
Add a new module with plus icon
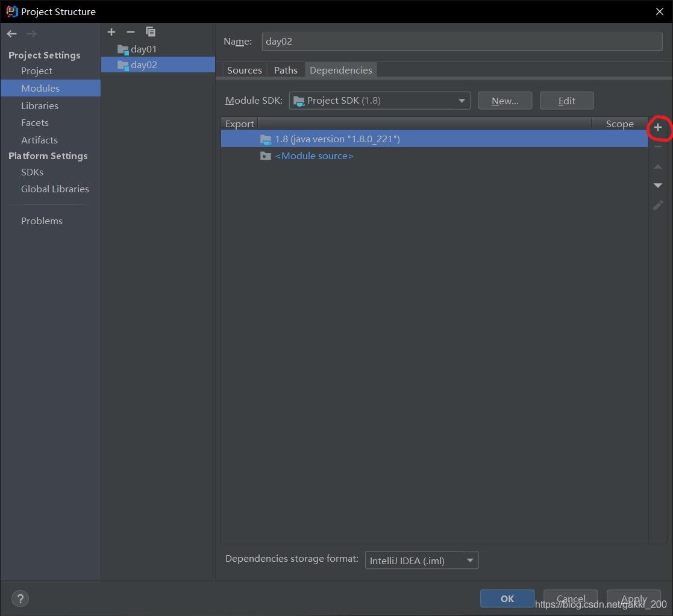tap(111, 32)
